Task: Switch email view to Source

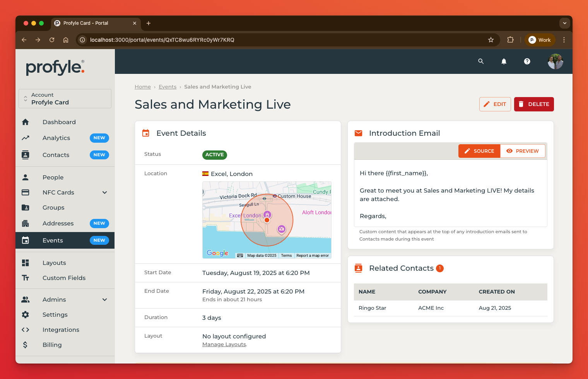Action: (x=479, y=151)
